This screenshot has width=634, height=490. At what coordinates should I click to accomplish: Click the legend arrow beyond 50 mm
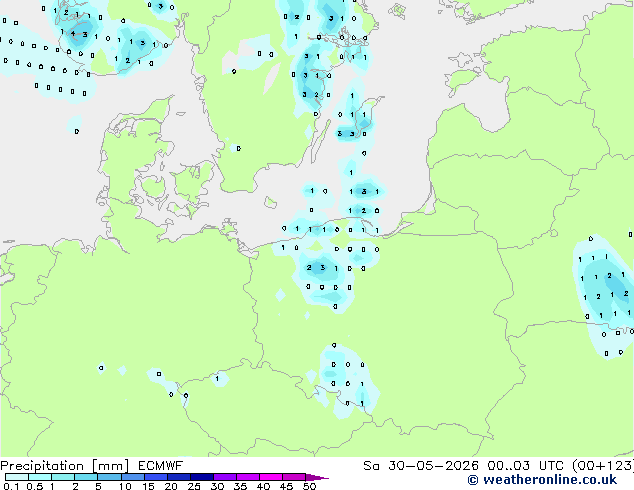point(317,477)
